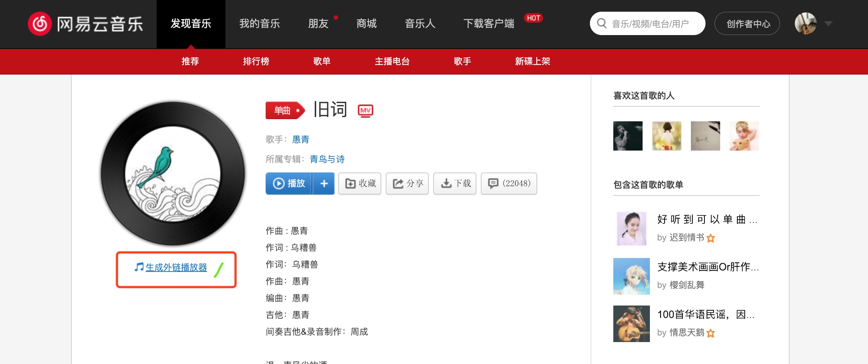
Task: Open 主播电台 submenu item
Action: click(x=392, y=61)
